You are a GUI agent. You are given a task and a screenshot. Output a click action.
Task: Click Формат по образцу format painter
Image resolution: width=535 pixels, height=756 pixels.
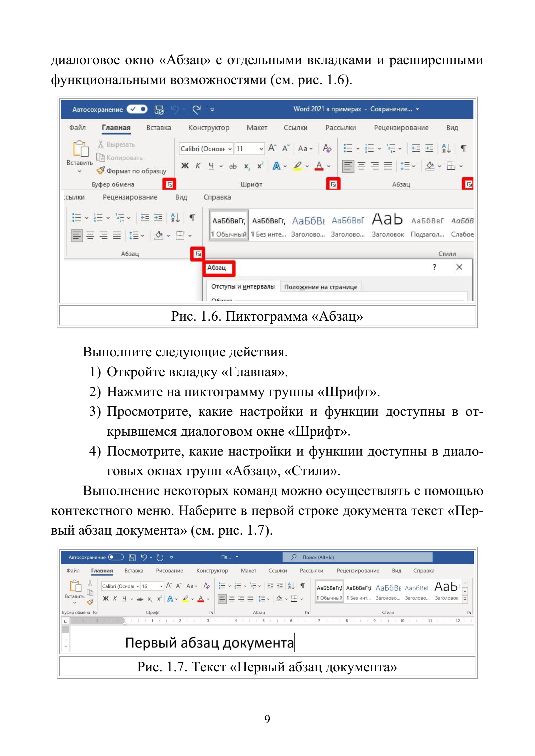tap(131, 171)
